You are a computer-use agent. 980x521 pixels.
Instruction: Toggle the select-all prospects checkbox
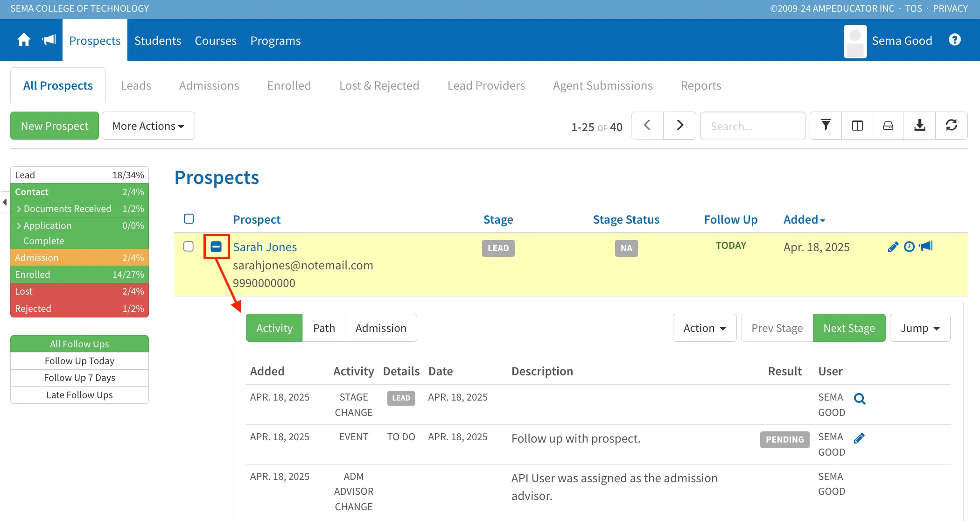189,218
